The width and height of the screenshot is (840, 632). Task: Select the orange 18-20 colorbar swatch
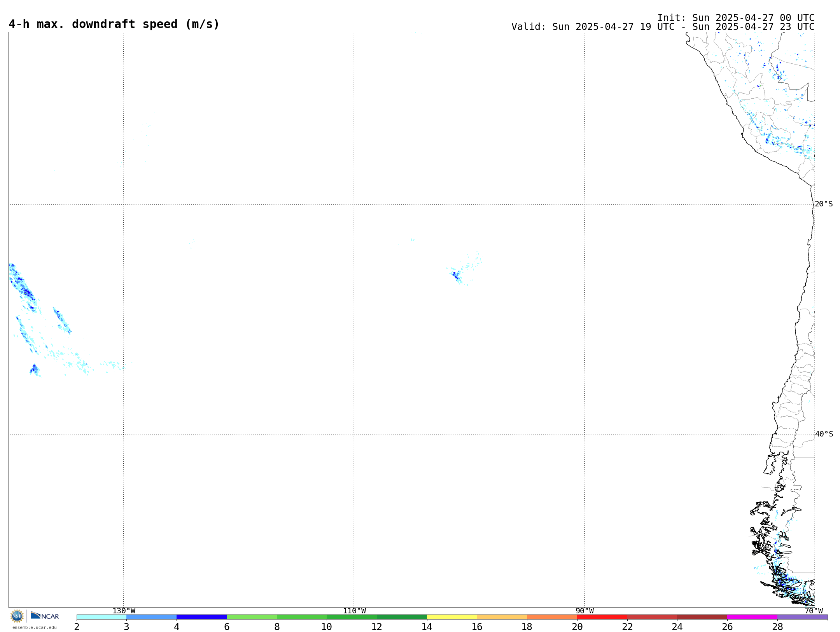552,617
